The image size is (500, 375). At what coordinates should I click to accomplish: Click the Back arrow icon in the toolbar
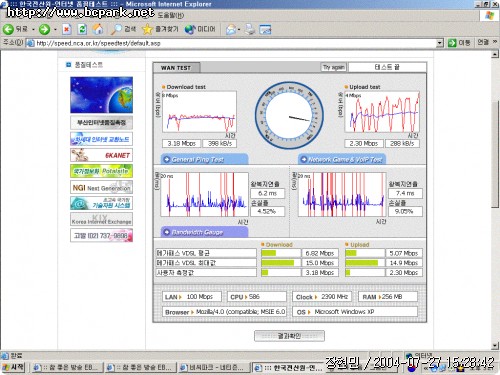click(x=8, y=29)
